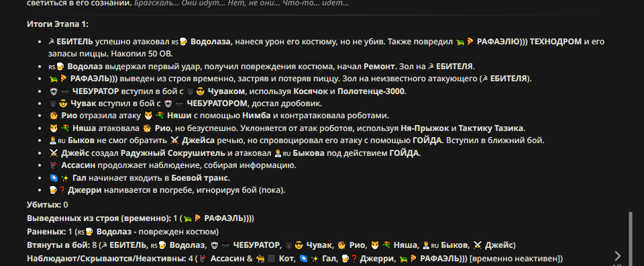The image size is (644, 266).
Task: Click 'Вступил в ближний бой.' sentence
Action: click(495, 140)
